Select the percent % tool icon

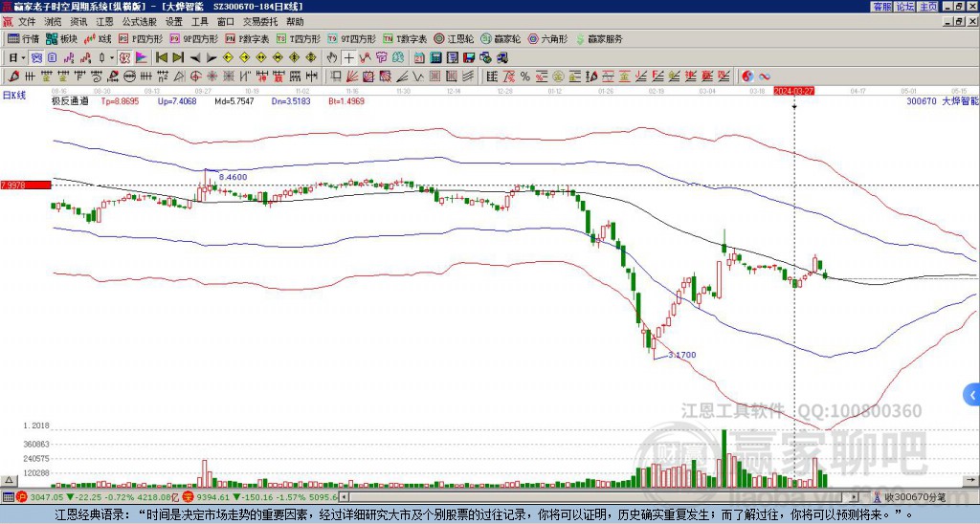pos(525,76)
